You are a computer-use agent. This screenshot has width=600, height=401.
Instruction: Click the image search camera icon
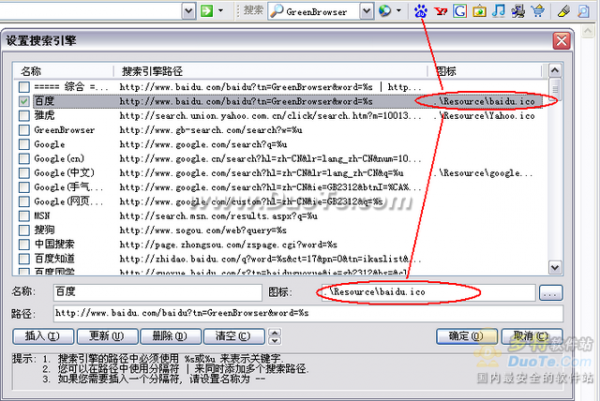[x=479, y=11]
